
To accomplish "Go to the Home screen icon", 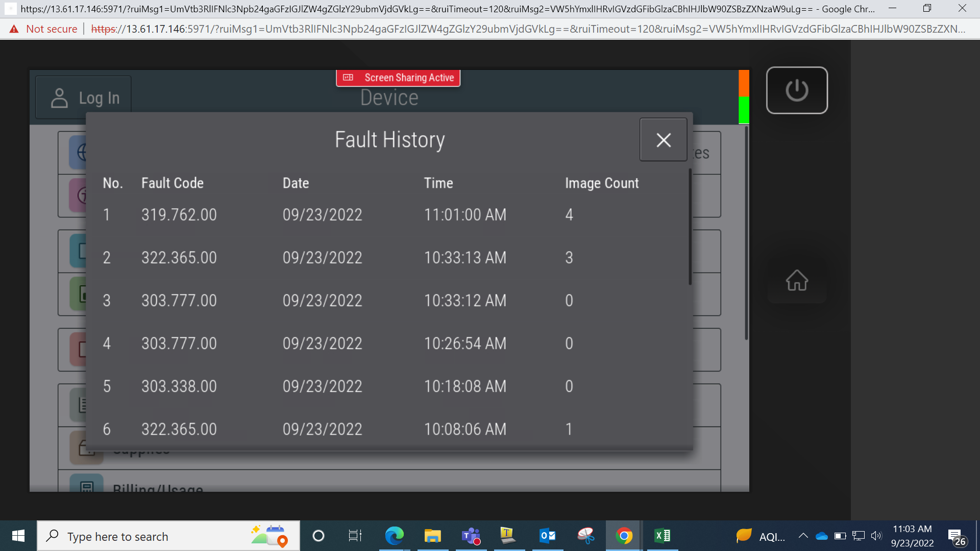I will pos(797,280).
